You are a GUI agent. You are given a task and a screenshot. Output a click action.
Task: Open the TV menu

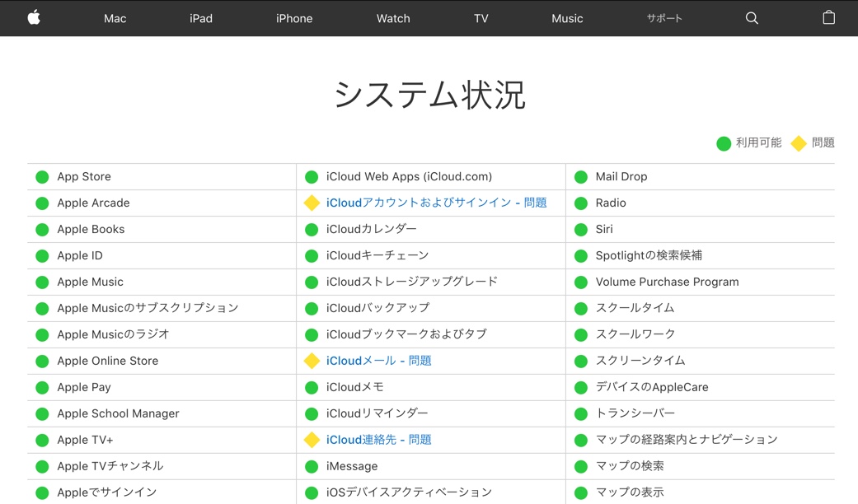pyautogui.click(x=481, y=18)
